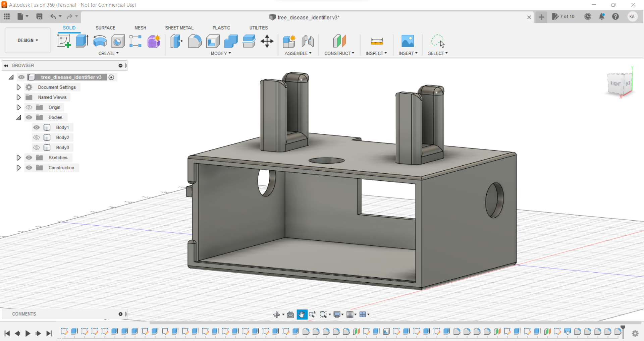The height and width of the screenshot is (341, 644).
Task: Show Body2 using its eye icon
Action: 37,137
